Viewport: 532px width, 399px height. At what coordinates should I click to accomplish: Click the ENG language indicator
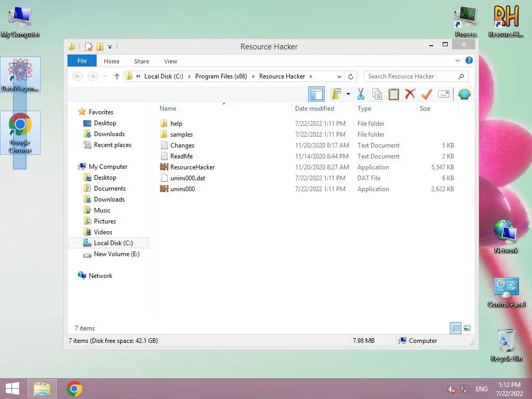point(482,389)
